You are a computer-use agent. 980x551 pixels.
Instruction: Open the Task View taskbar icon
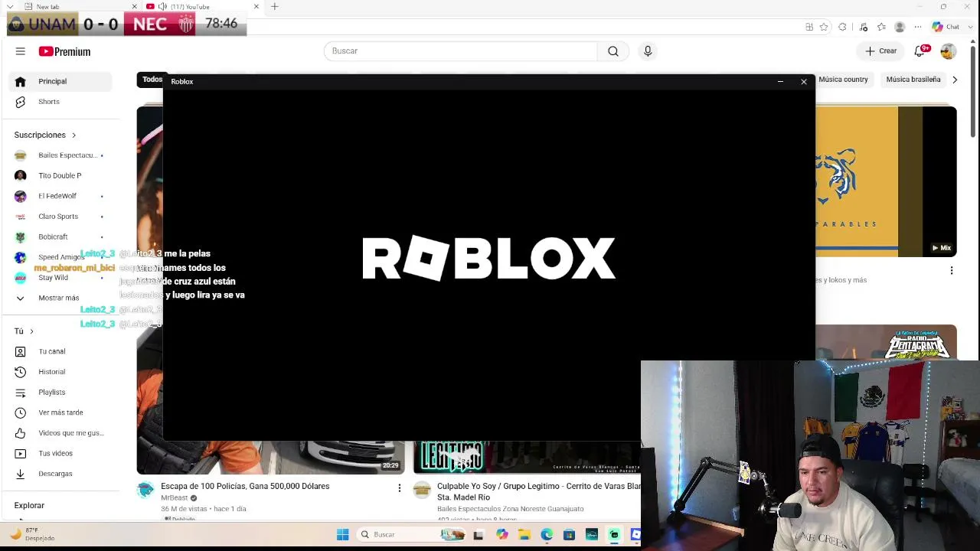(x=479, y=534)
